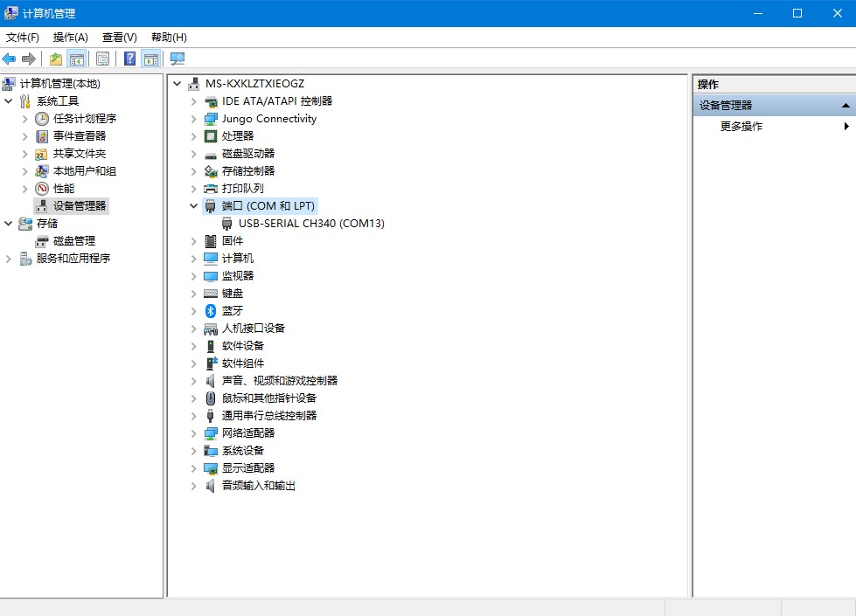This screenshot has width=856, height=616.
Task: Select the Bluetooth (蓝牙) device icon
Action: coord(210,311)
